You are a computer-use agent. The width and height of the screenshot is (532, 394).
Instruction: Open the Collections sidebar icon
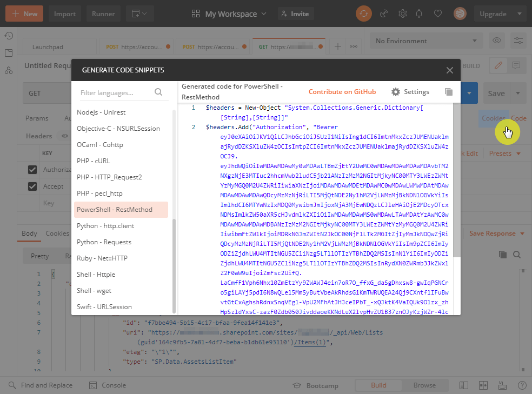pos(9,53)
